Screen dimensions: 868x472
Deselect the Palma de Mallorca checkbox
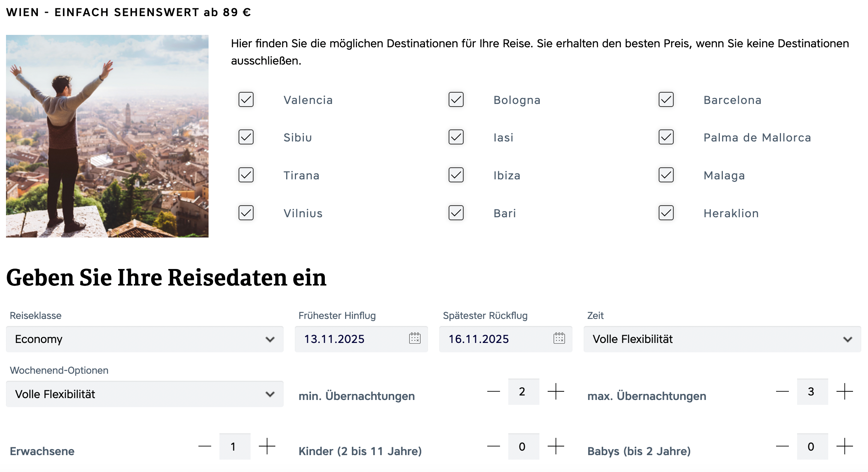tap(666, 137)
